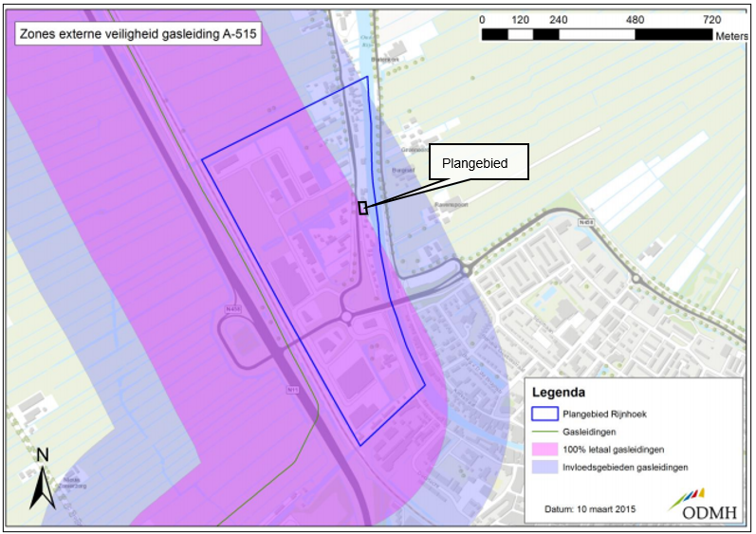Click the scale bar graphic

point(597,34)
